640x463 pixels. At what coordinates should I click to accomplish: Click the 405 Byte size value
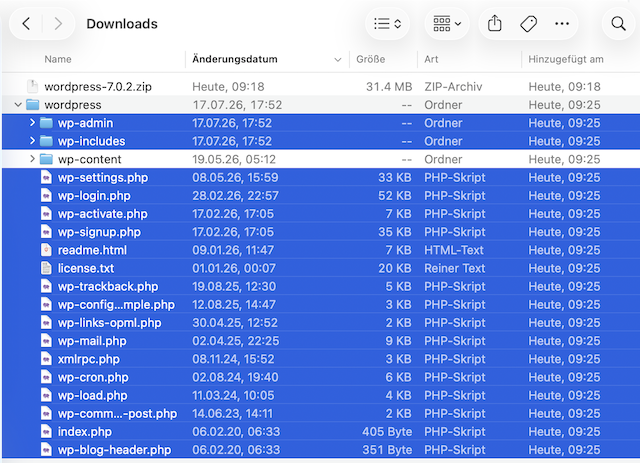(387, 432)
